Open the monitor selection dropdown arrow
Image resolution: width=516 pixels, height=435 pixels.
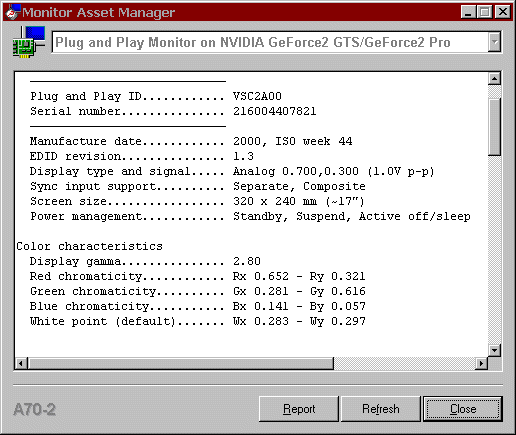[x=494, y=42]
